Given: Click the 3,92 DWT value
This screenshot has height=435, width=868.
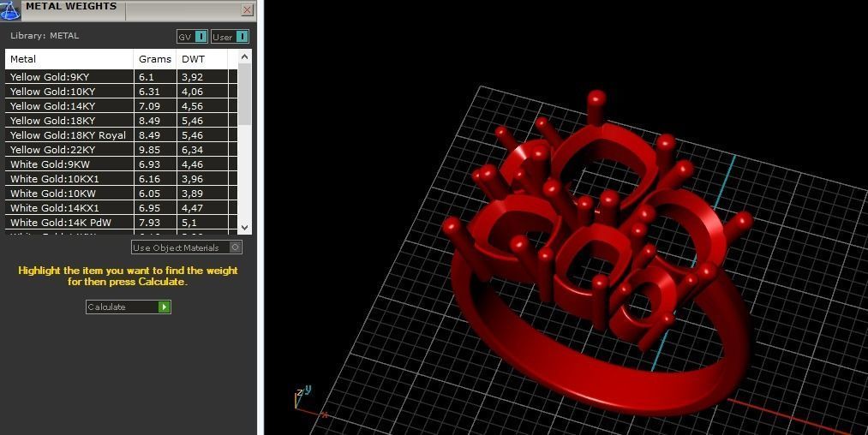Looking at the screenshot, I should tap(192, 77).
